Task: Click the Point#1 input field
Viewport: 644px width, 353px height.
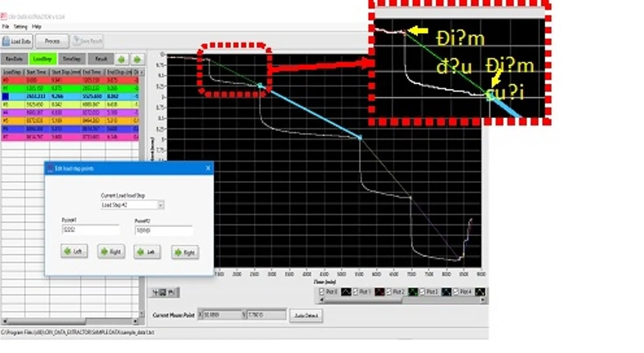Action: [90, 230]
